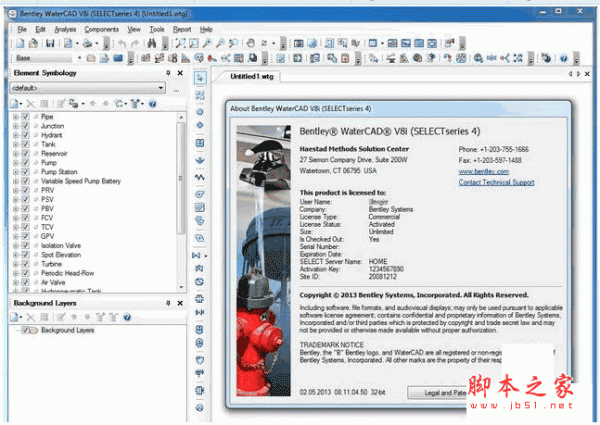Toggle the PRV checkbox
The width and height of the screenshot is (600, 425).
(x=25, y=190)
